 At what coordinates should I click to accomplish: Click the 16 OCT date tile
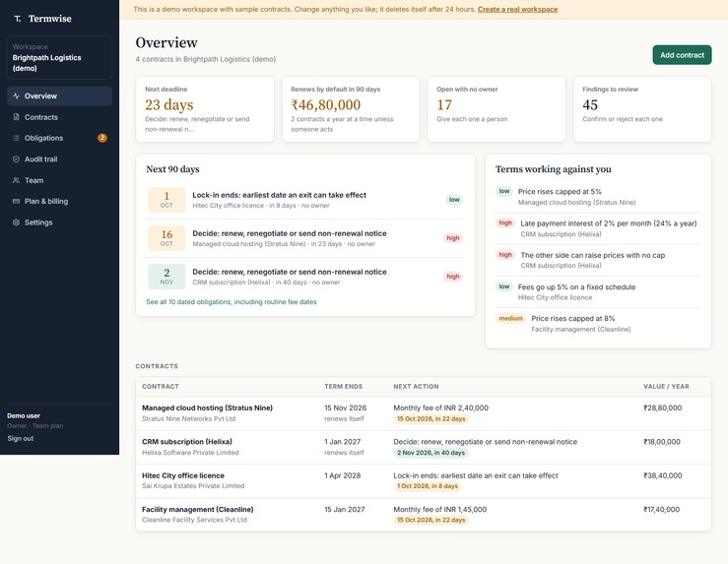click(x=166, y=238)
